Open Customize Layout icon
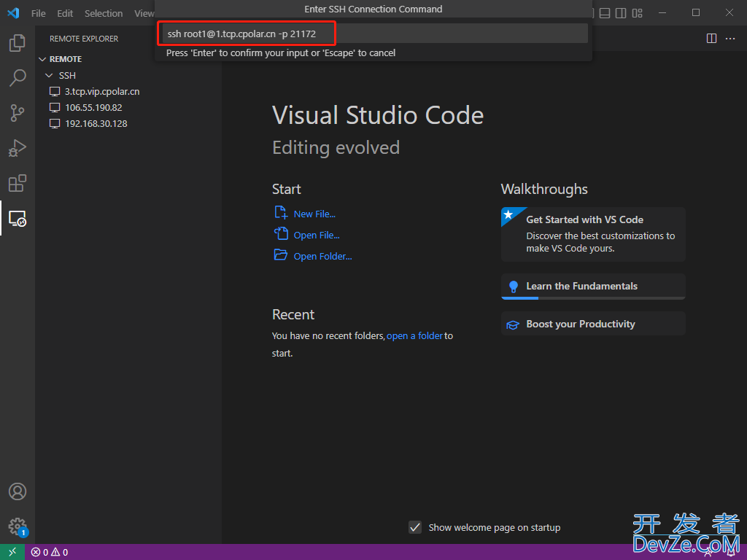The image size is (747, 560). coord(638,13)
